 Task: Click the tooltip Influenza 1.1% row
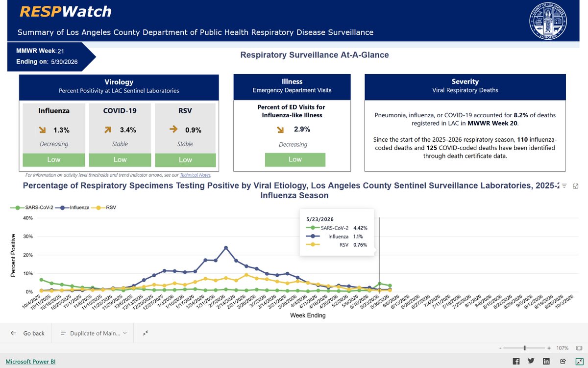(337, 236)
